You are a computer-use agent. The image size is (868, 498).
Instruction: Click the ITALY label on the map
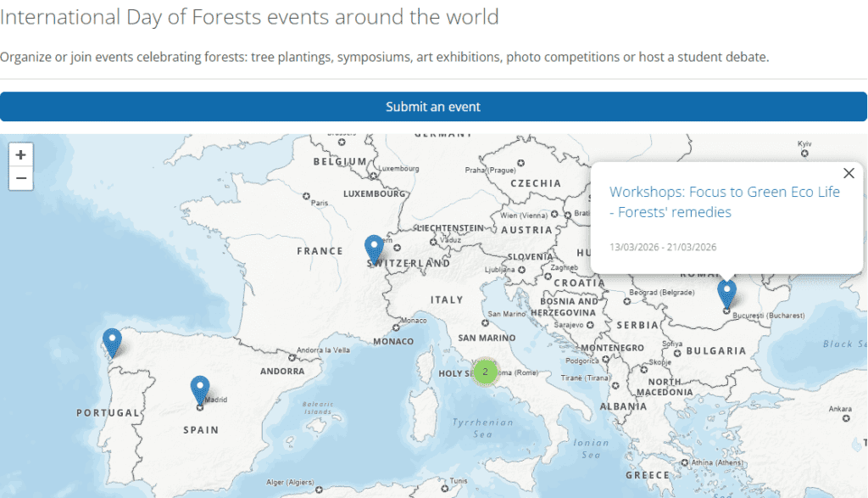[447, 299]
